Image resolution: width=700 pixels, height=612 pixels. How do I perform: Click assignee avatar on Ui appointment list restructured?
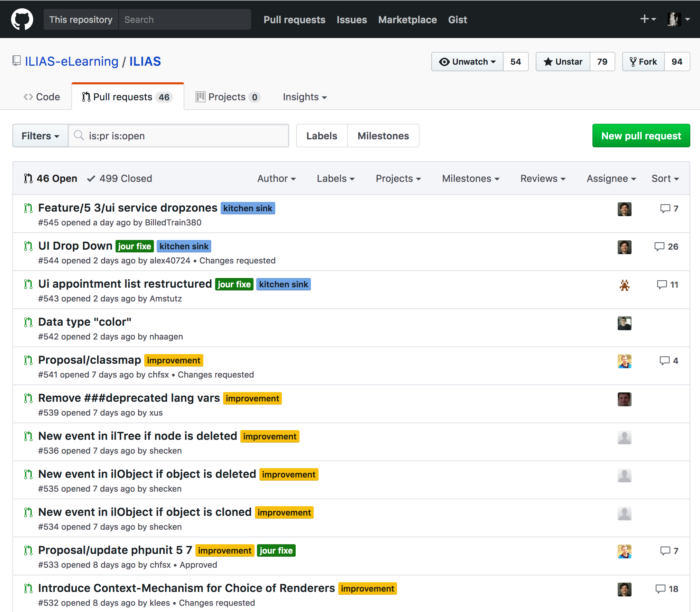coord(624,285)
